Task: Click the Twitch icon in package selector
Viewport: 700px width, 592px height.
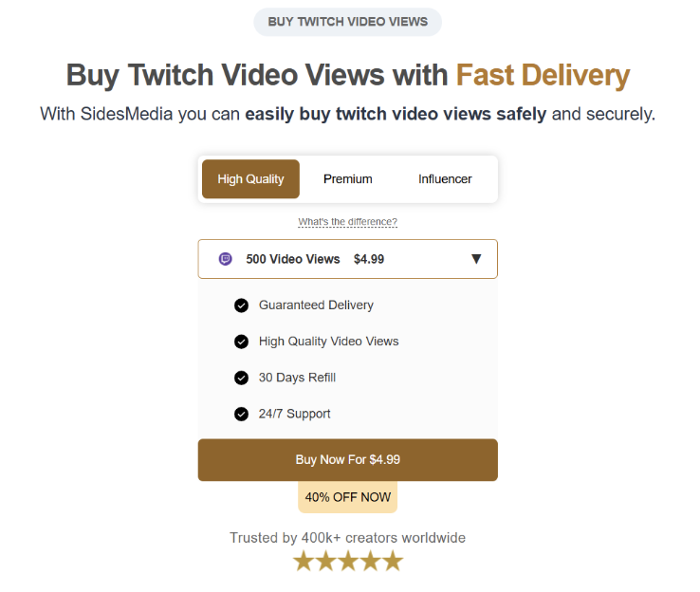Action: [x=226, y=259]
